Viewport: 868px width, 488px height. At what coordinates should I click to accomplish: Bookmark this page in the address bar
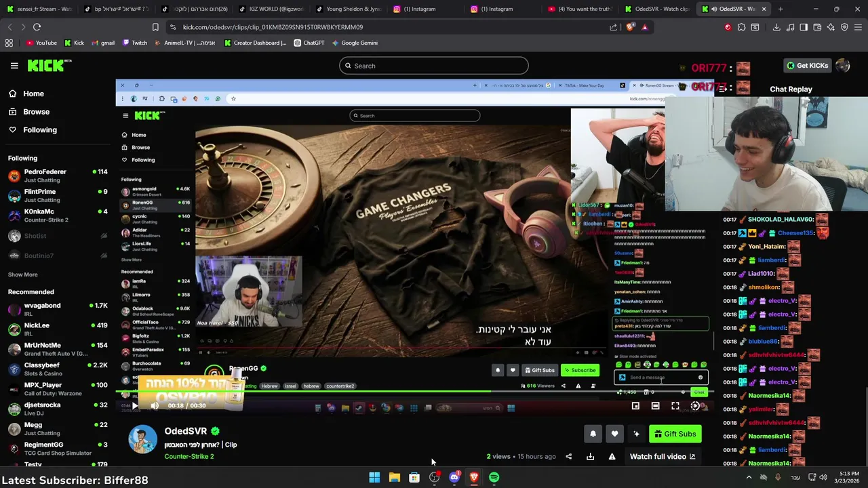(155, 27)
